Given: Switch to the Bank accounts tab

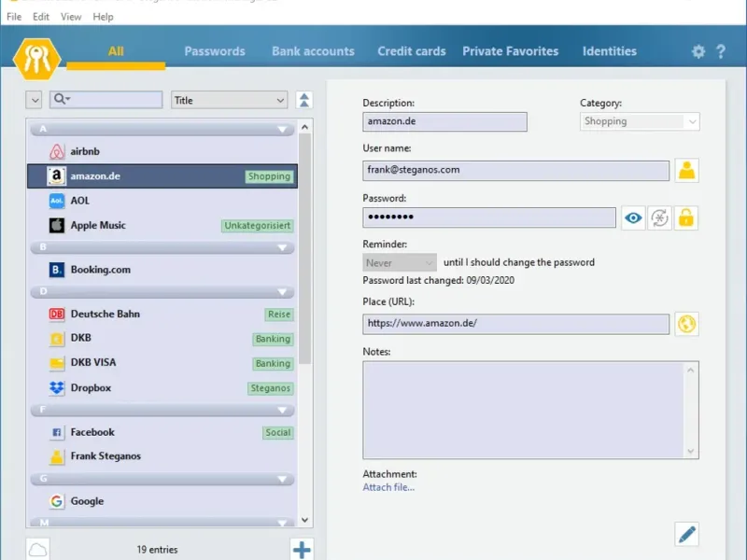Looking at the screenshot, I should pos(313,51).
